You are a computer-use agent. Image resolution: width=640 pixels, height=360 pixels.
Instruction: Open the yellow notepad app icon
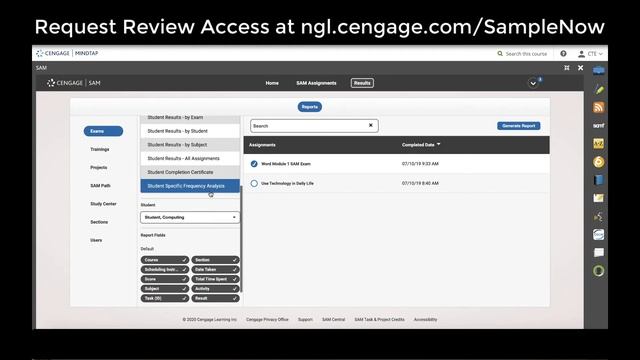599,198
